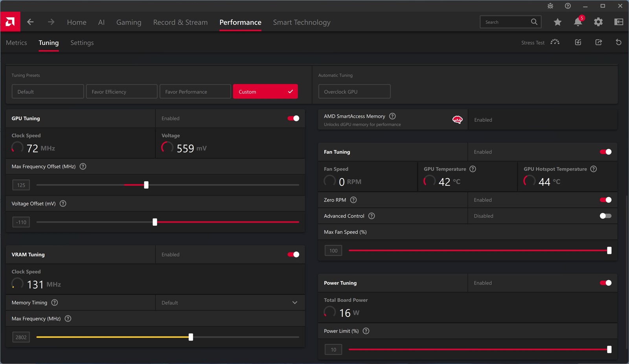Open notifications bell icon

pos(578,21)
